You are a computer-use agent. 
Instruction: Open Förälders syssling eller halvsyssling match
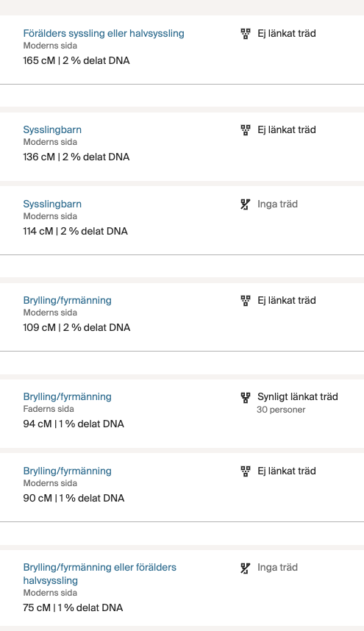[x=104, y=33]
